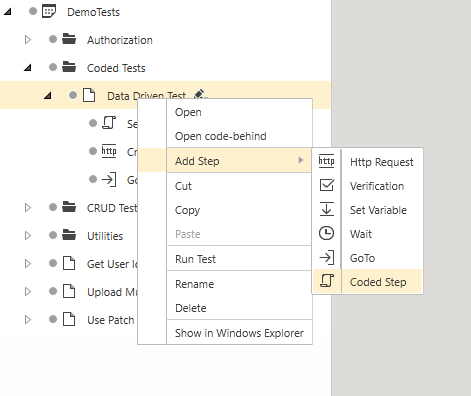Image resolution: width=471 pixels, height=396 pixels.
Task: Click the edit pencil icon beside Data Driven Test
Action: coord(200,94)
